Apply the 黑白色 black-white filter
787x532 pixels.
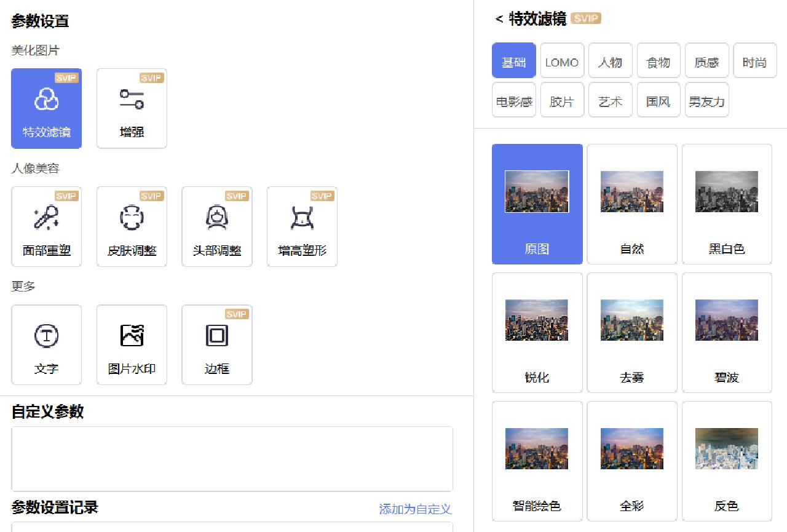tap(727, 203)
